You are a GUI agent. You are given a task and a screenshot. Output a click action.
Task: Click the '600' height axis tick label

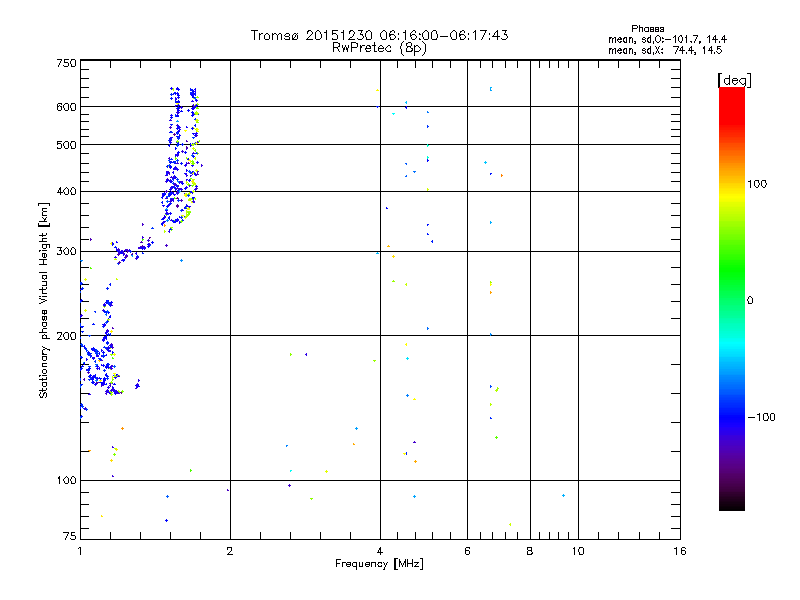(66, 107)
